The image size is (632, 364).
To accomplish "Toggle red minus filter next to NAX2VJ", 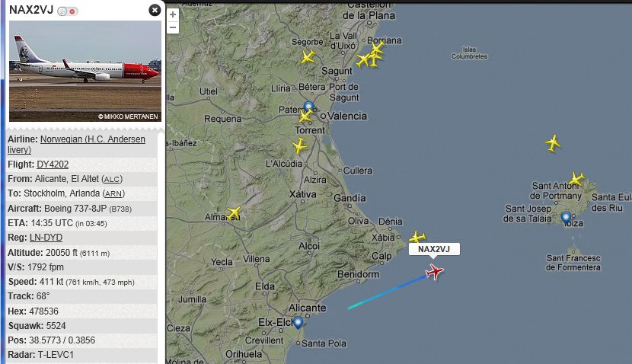I will 72,11.
